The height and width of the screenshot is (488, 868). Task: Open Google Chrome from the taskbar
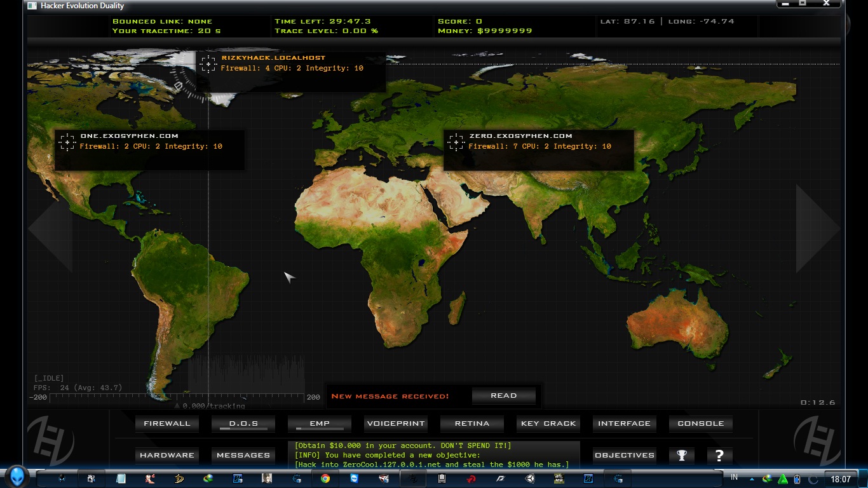325,478
